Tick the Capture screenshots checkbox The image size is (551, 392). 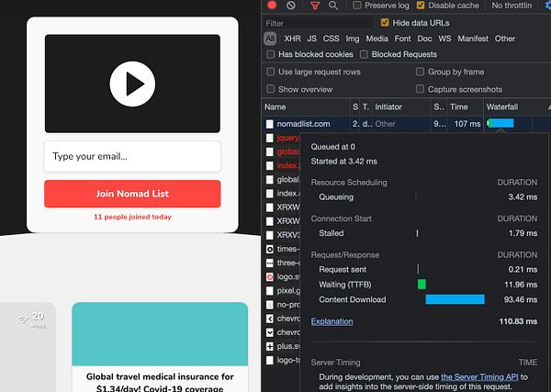pos(420,89)
